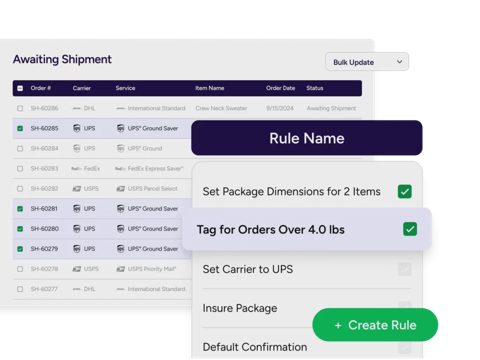Click the Awaiting Shipment heading
This screenshot has height=360, width=480.
tap(62, 59)
